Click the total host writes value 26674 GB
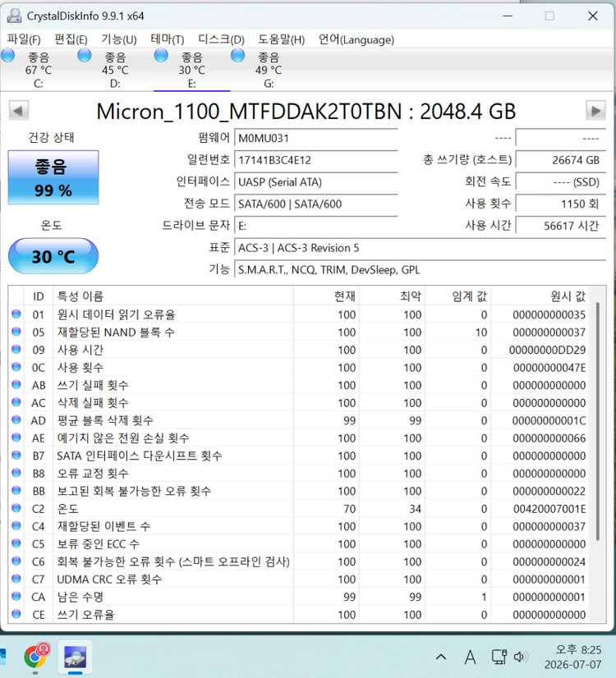Screen dimensions: 616x678 (561, 160)
